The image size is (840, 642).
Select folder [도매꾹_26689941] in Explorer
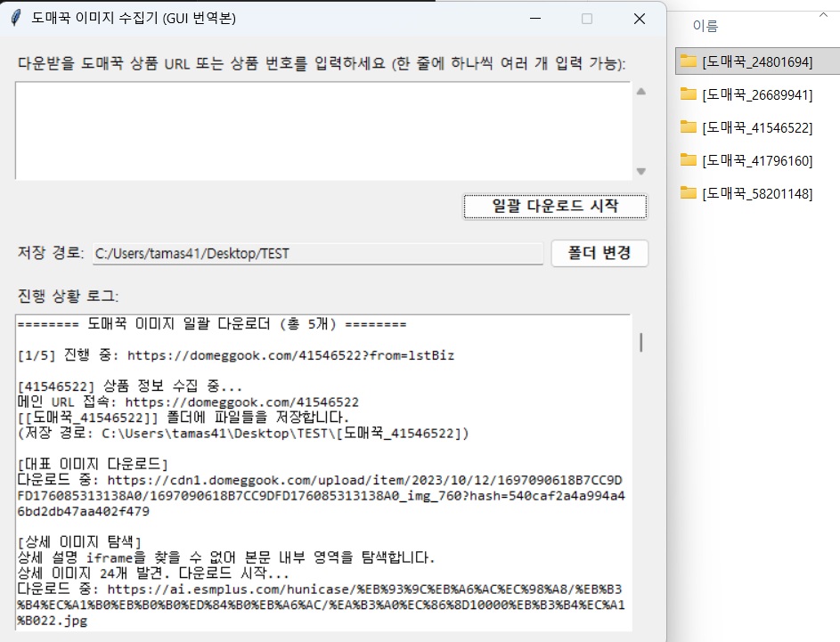point(757,94)
